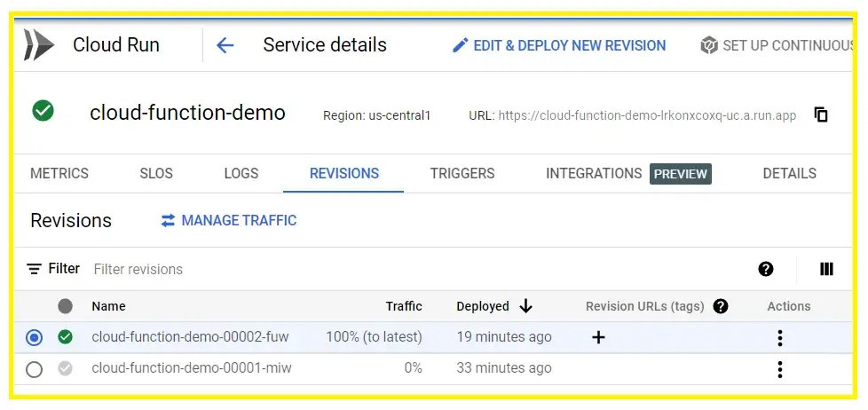This screenshot has width=868, height=410.
Task: Click the 100% (to latest) traffic value
Action: pos(375,336)
